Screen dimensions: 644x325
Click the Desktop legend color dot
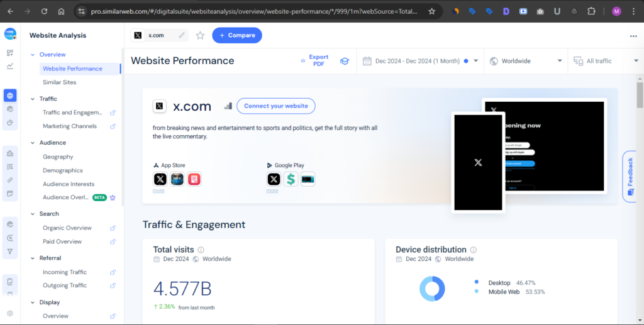(477, 282)
